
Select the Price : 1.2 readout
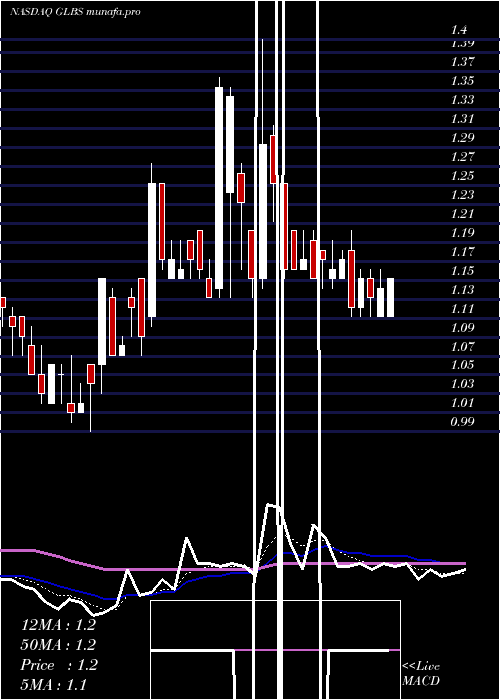[x=58, y=665]
